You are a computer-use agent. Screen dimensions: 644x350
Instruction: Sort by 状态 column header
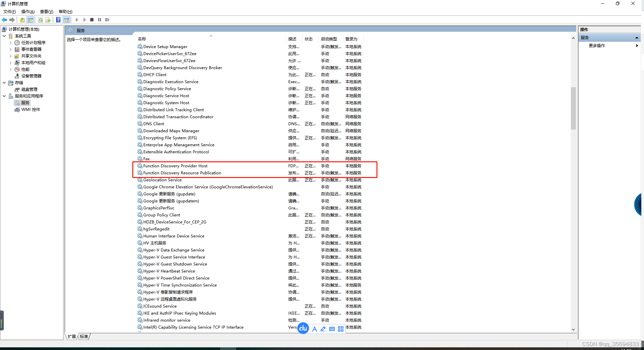(x=310, y=39)
